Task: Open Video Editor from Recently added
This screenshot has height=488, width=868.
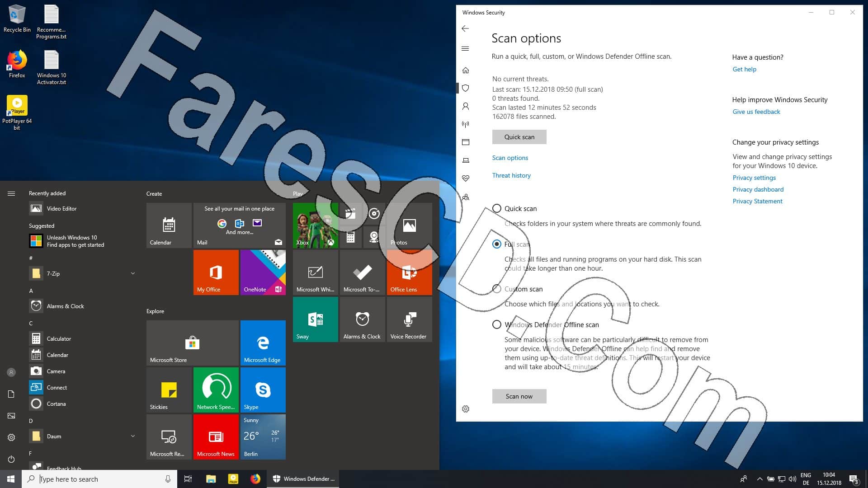Action: 82,208
